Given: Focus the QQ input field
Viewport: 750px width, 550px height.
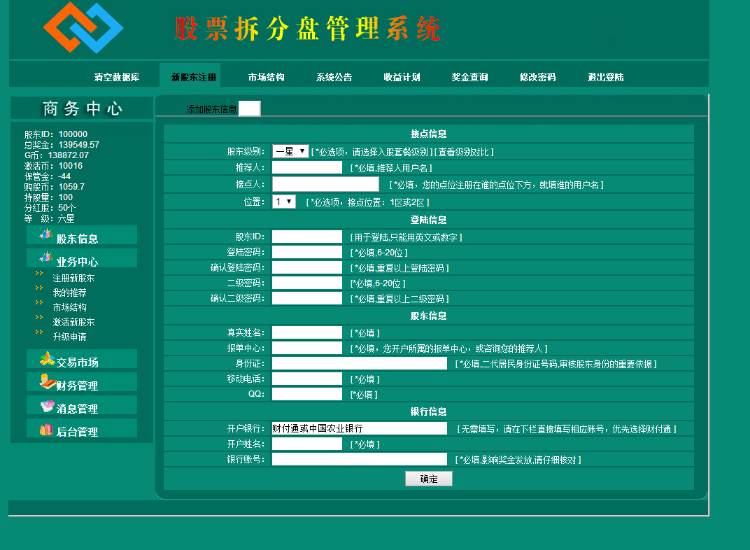Looking at the screenshot, I should coord(307,394).
